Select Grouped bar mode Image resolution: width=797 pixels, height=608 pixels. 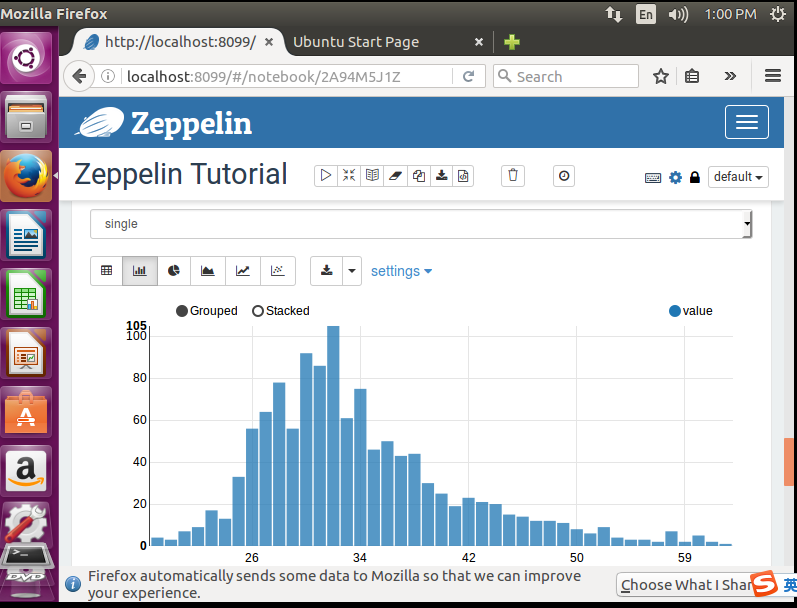point(207,311)
